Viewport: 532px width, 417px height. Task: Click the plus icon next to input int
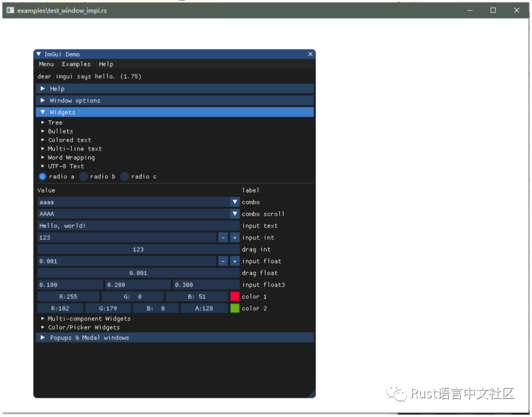tap(234, 237)
